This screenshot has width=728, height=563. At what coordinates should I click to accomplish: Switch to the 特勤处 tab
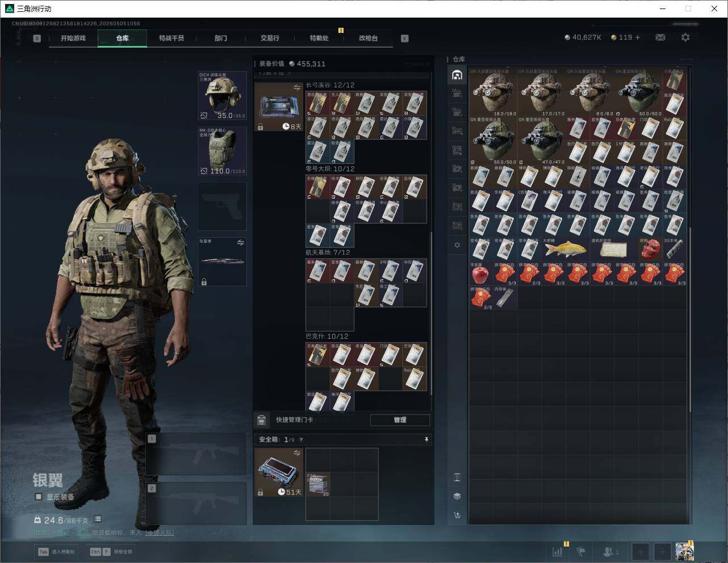[319, 38]
